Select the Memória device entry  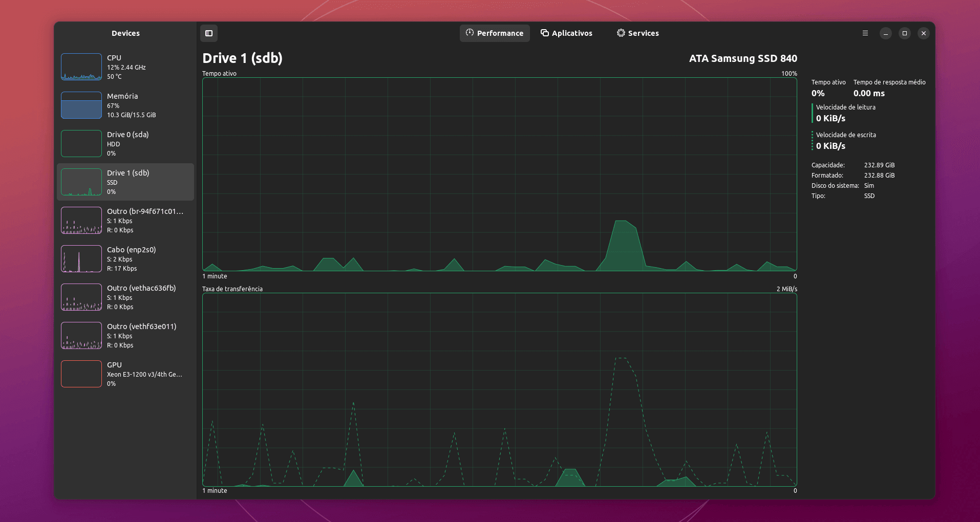tap(125, 105)
